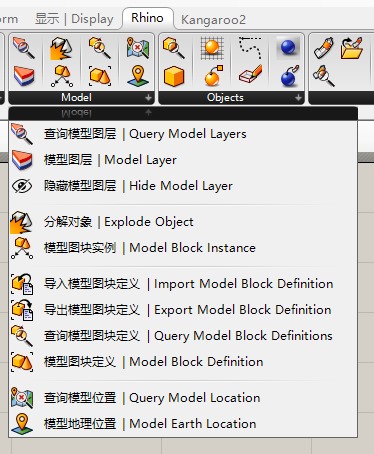
Task: Expand the Model panel dropdown arrow
Action: [148, 98]
